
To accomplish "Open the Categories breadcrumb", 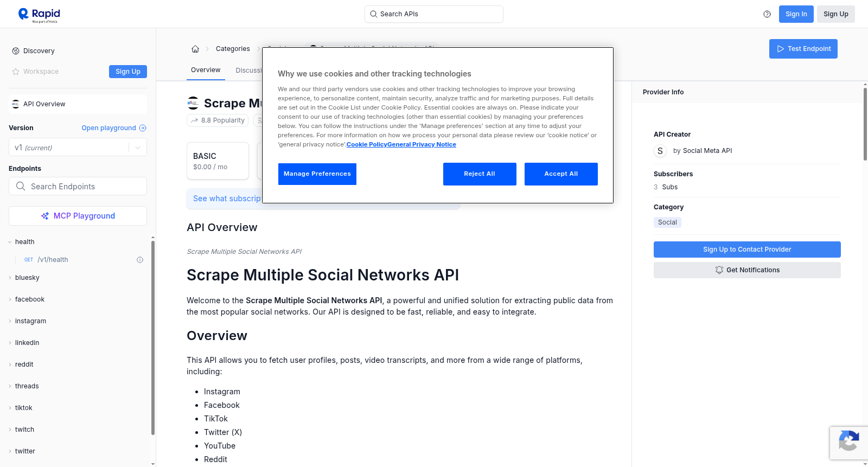I will click(233, 49).
